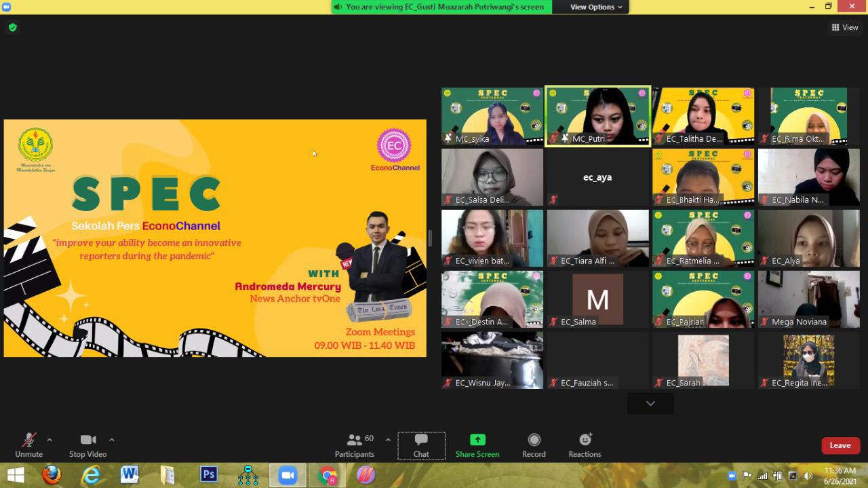
Task: Select EC_Rima Okt video tile
Action: 809,116
